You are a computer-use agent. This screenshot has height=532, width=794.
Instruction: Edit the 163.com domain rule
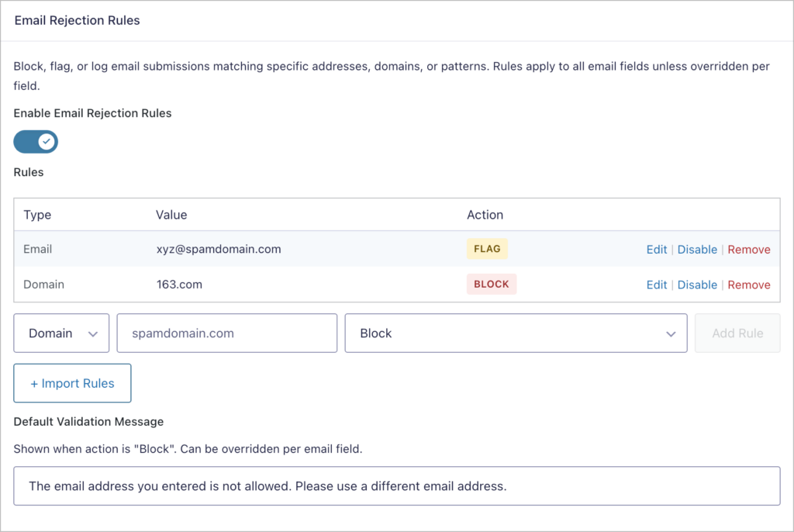pos(656,285)
